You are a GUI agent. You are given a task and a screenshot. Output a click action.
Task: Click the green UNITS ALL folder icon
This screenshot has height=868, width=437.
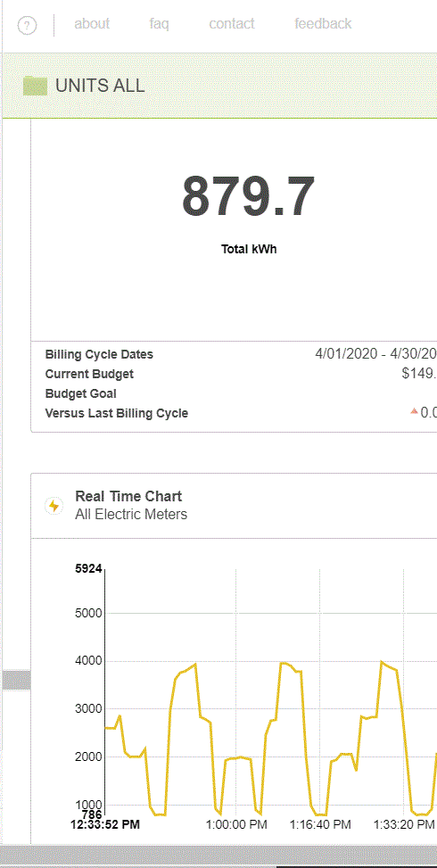[35, 87]
